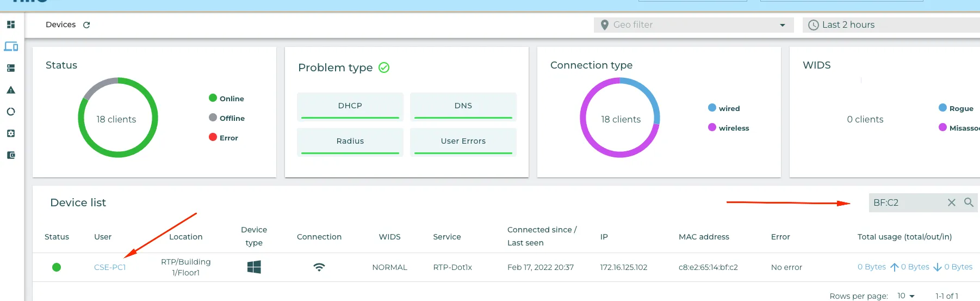
Task: Click the NORMAL WIDS cell
Action: click(x=390, y=267)
